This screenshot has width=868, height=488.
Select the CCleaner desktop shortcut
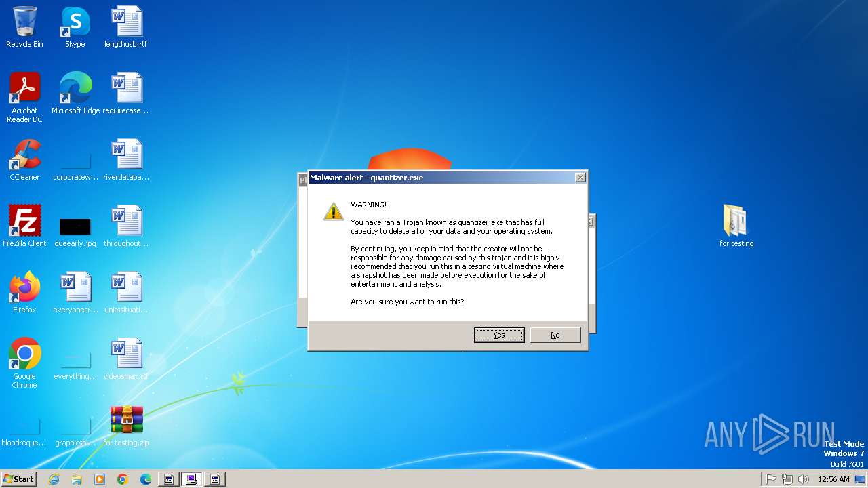(x=24, y=160)
